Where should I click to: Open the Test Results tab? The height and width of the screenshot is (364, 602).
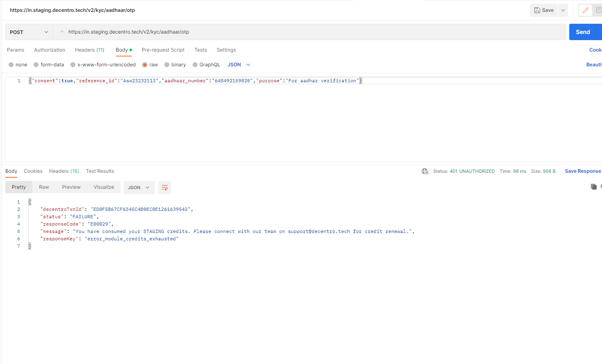point(100,171)
